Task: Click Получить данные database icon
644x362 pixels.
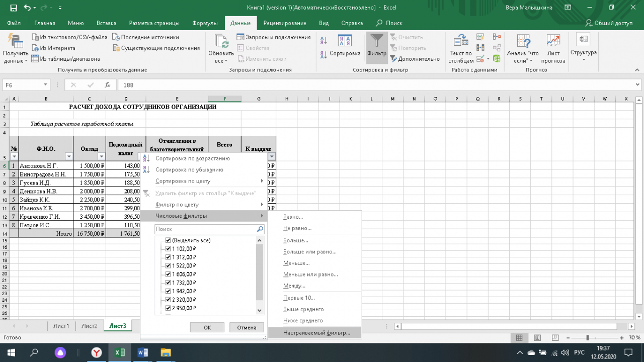Action: click(16, 41)
